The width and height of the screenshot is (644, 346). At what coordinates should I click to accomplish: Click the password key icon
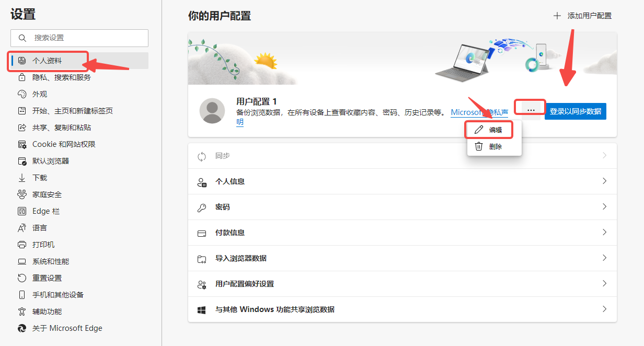tap(202, 207)
